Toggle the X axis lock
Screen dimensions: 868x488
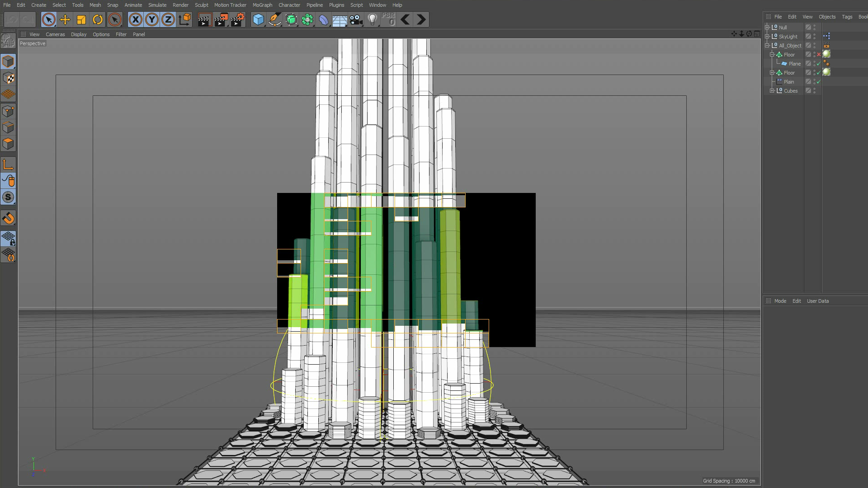coord(135,19)
